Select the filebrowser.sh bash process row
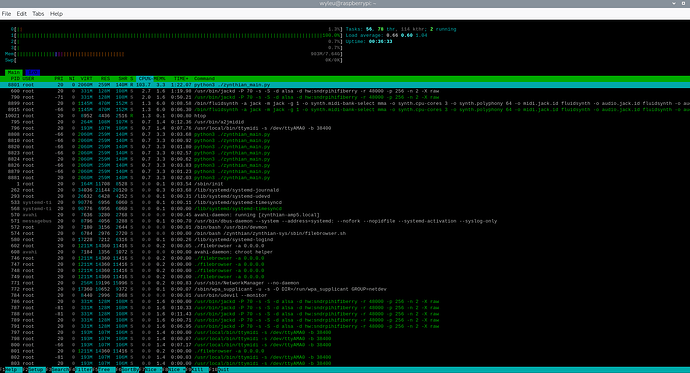Screen dimensions: 690x373 click(345, 234)
